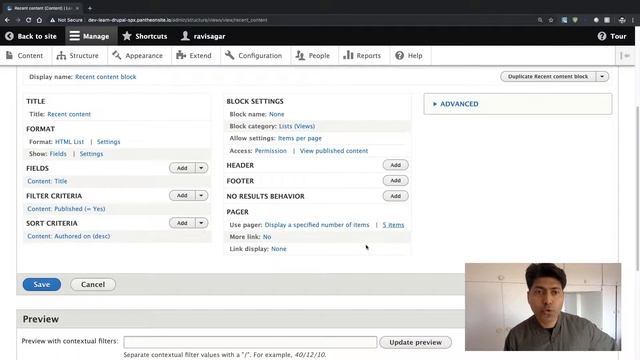Click Show Fields link
The image size is (640, 360).
[58, 154]
